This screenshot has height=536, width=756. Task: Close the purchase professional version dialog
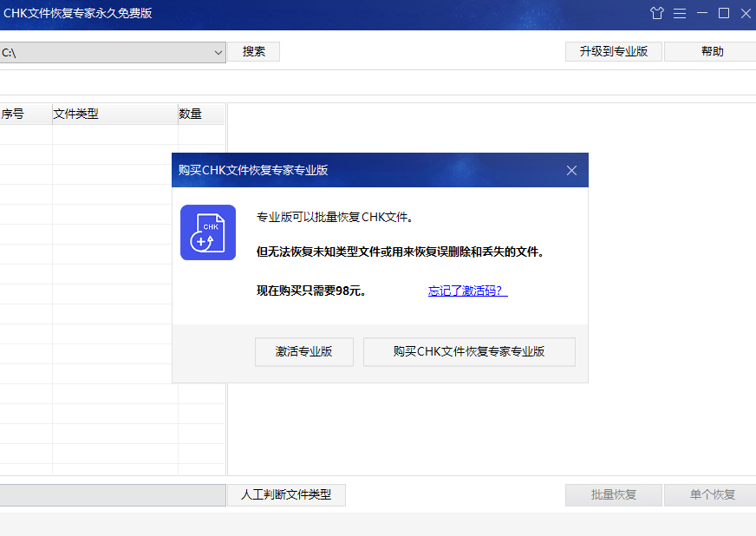(571, 170)
